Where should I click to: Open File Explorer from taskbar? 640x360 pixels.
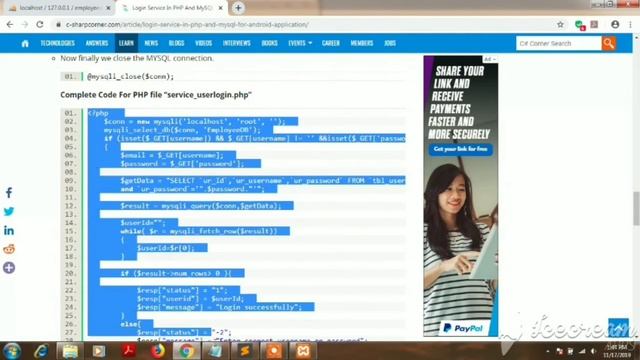(70, 351)
